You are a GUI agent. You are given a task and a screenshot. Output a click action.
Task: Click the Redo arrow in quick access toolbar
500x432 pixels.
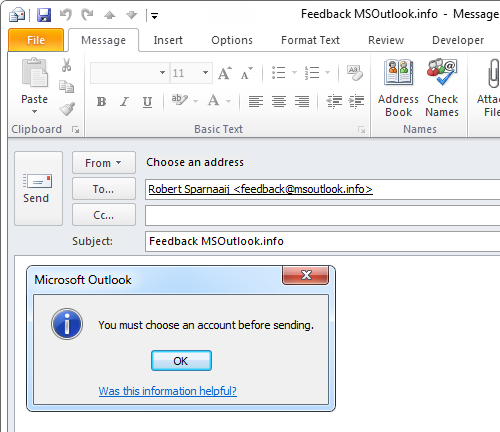(87, 15)
